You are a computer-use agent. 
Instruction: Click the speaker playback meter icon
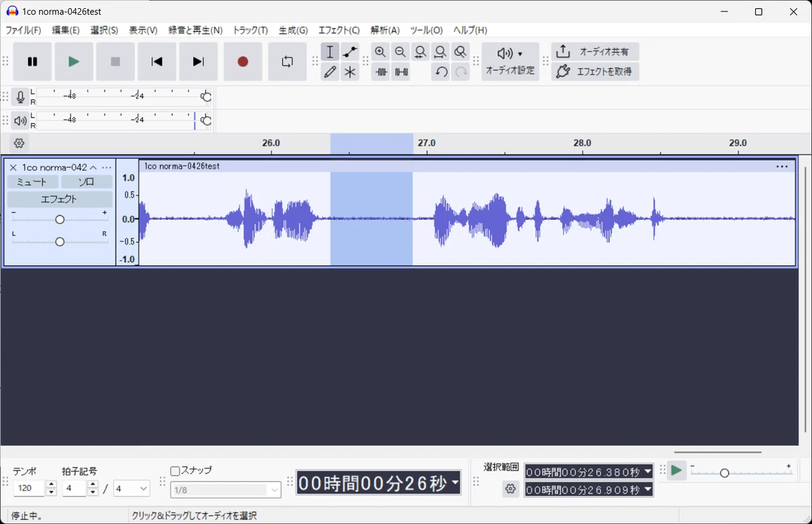tap(20, 121)
